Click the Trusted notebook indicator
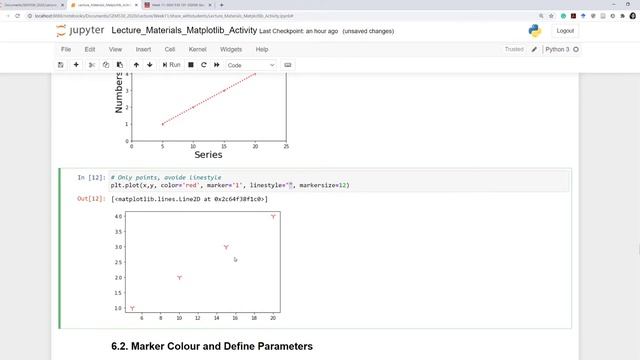The height and width of the screenshot is (360, 640). (x=514, y=49)
